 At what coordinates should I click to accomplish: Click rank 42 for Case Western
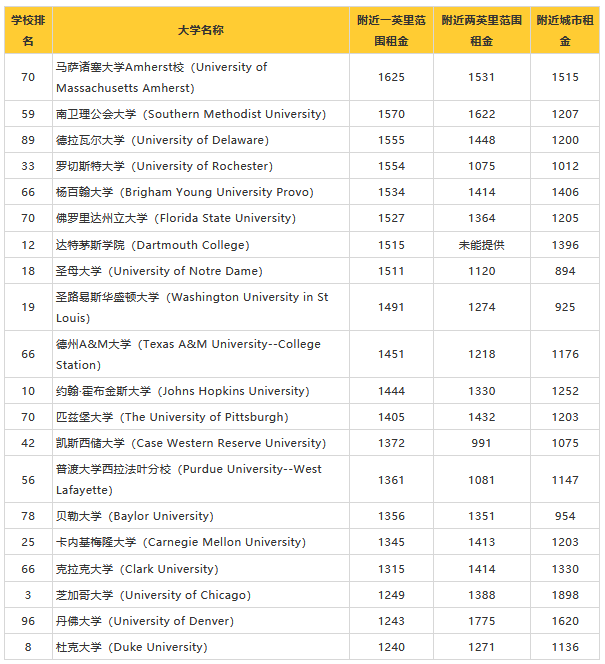click(x=28, y=443)
